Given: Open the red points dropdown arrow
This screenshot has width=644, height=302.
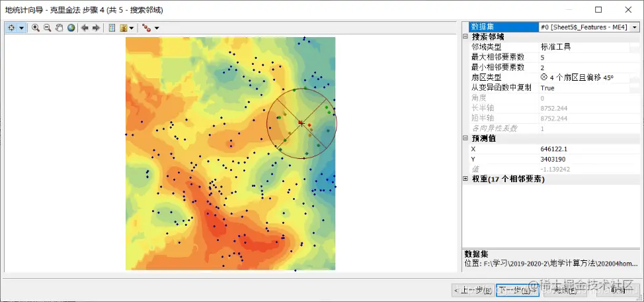Looking at the screenshot, I should point(157,28).
